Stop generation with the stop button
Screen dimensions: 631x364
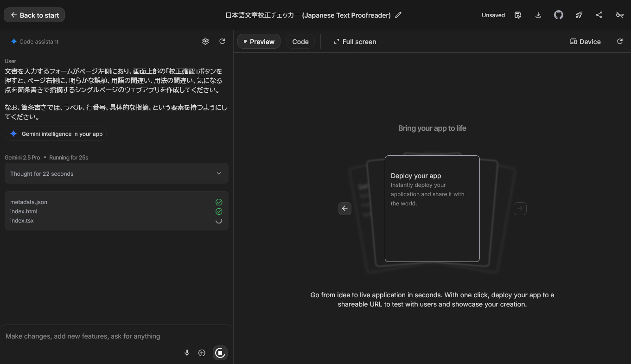(220, 353)
